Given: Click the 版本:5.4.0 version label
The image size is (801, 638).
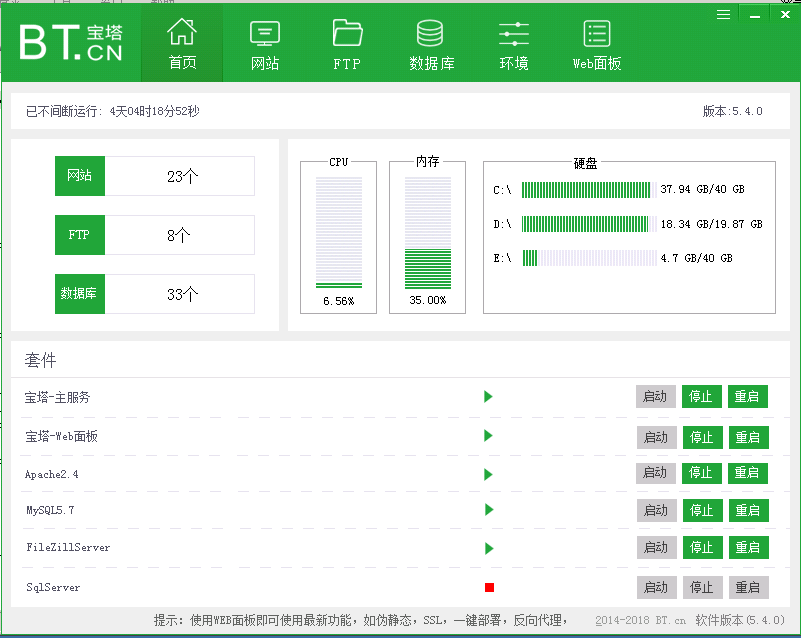Looking at the screenshot, I should point(733,111).
